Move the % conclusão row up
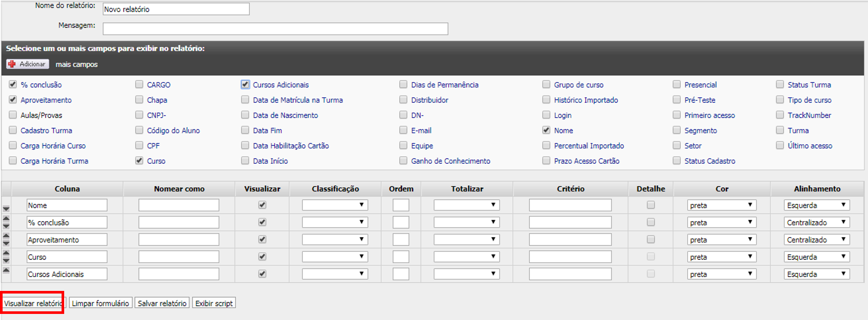 [6, 218]
